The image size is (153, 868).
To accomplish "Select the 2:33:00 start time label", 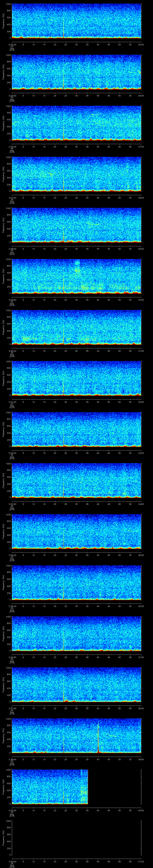I will click(x=12, y=504).
